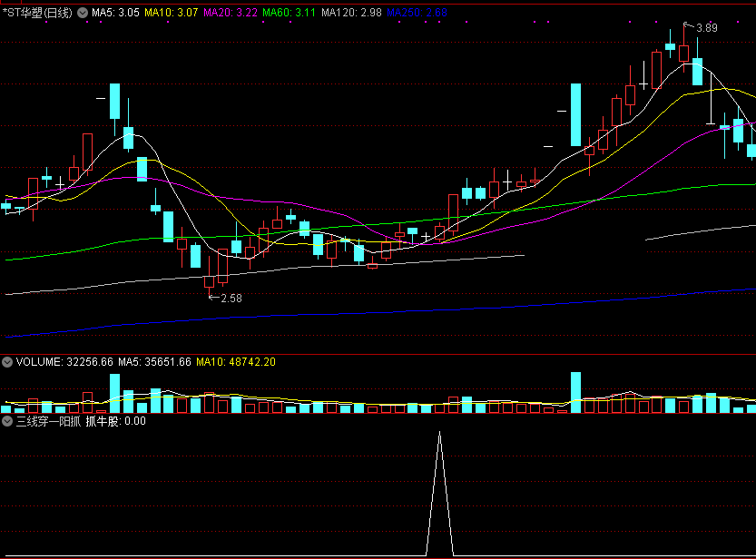
Task: Click the 2.58 low price marker
Action: point(231,299)
